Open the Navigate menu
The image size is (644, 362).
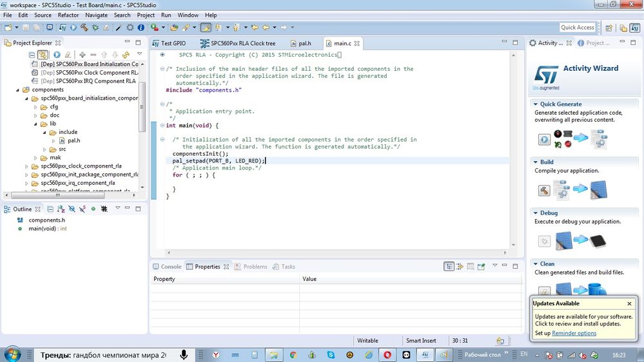96,15
